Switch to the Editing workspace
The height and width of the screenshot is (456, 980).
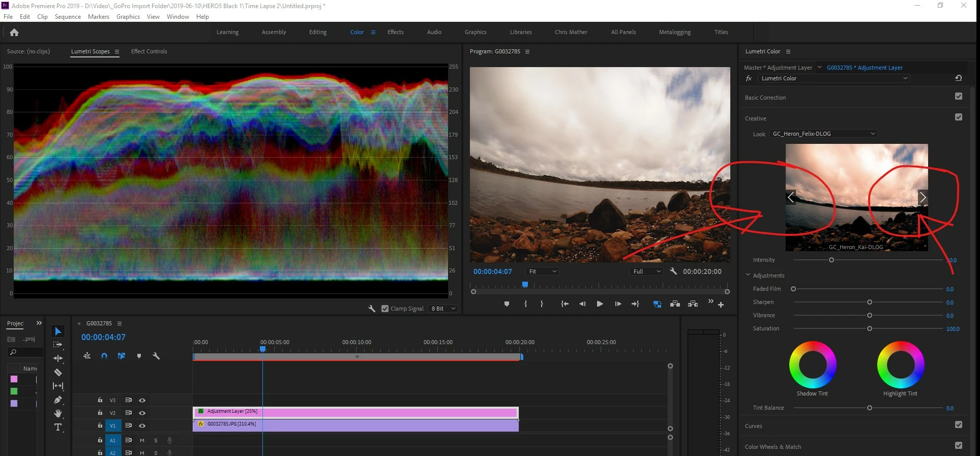tap(318, 32)
